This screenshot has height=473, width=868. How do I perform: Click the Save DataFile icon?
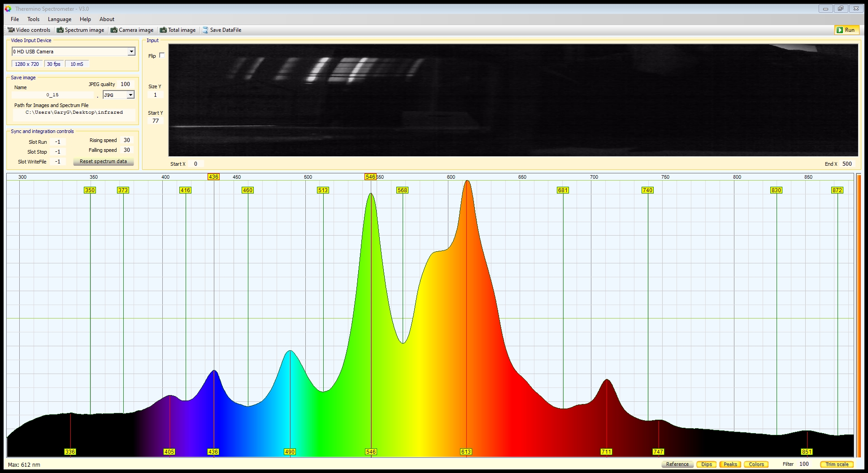tap(205, 30)
